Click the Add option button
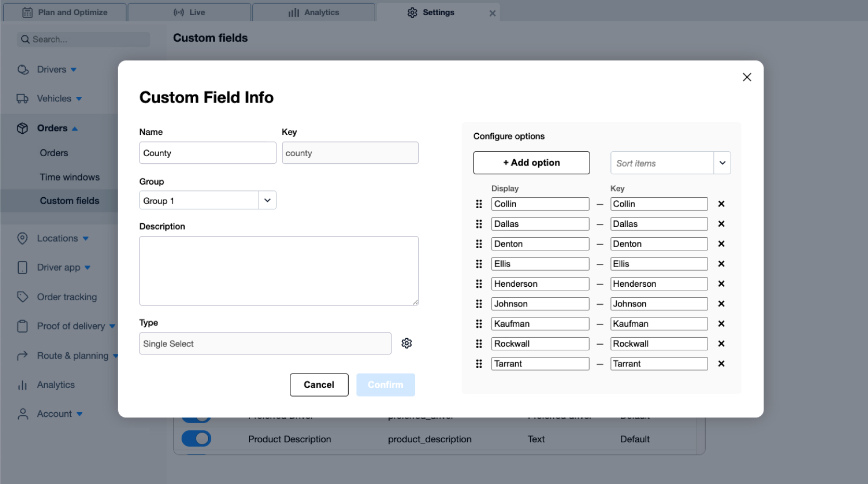Image resolution: width=868 pixels, height=484 pixels. pos(531,162)
